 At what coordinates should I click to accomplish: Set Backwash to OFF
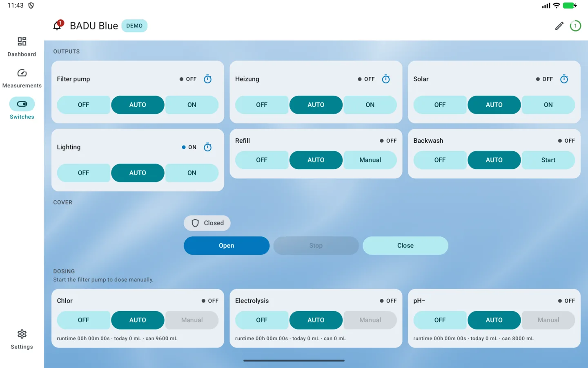[440, 160]
